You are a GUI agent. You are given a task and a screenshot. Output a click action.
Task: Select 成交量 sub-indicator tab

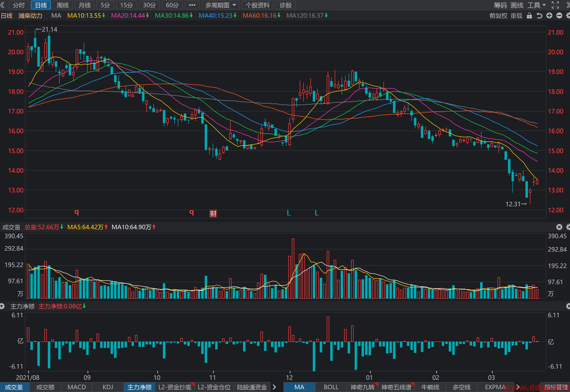click(x=14, y=387)
